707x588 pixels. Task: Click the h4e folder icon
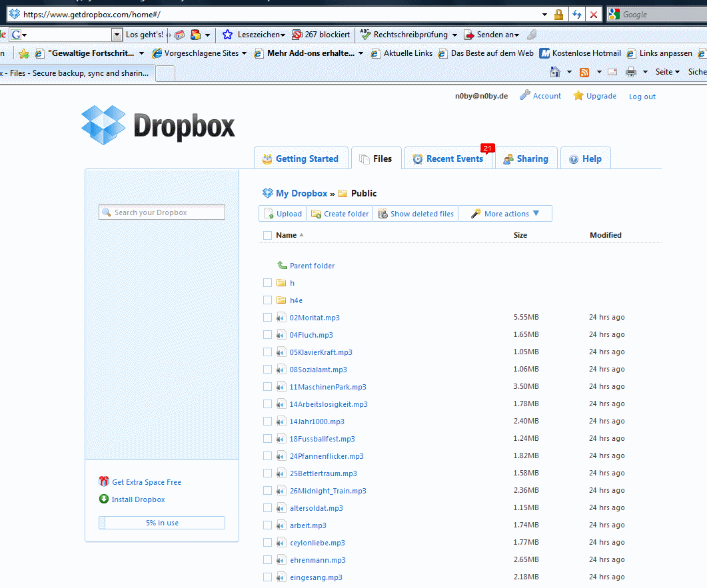click(x=281, y=300)
